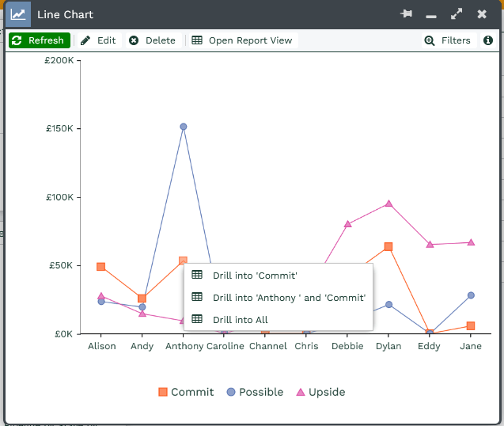Viewport: 504px width, 426px height.
Task: Show chart info via the info icon
Action: click(x=488, y=40)
